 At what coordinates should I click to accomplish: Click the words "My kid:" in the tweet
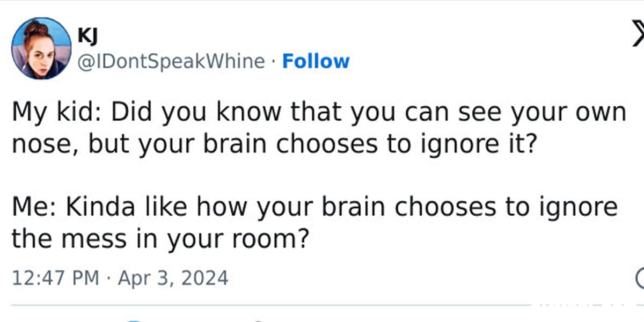click(x=48, y=112)
